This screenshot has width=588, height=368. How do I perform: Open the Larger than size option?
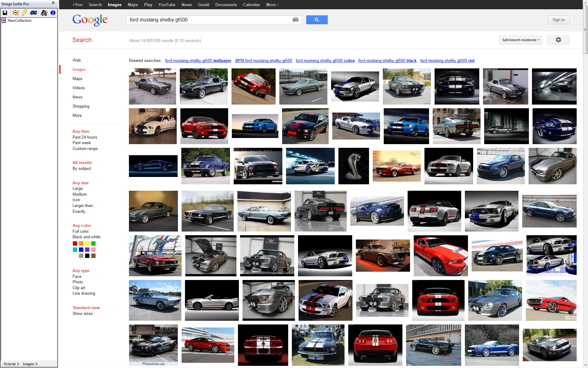coord(84,205)
